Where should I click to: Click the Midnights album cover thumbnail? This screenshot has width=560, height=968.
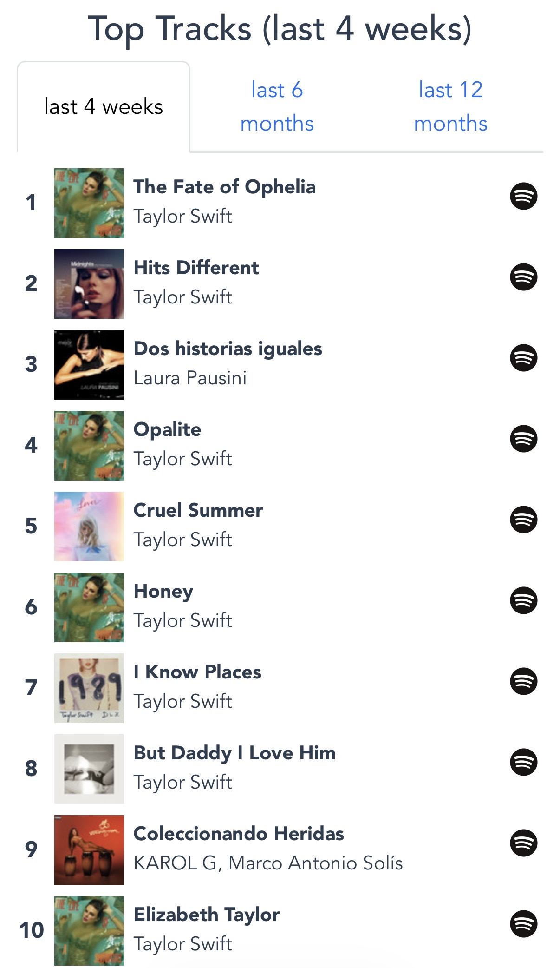pos(89,284)
